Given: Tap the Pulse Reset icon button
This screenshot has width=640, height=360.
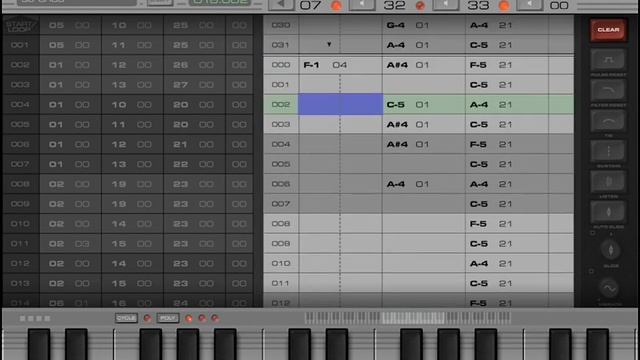Looking at the screenshot, I should (608, 60).
